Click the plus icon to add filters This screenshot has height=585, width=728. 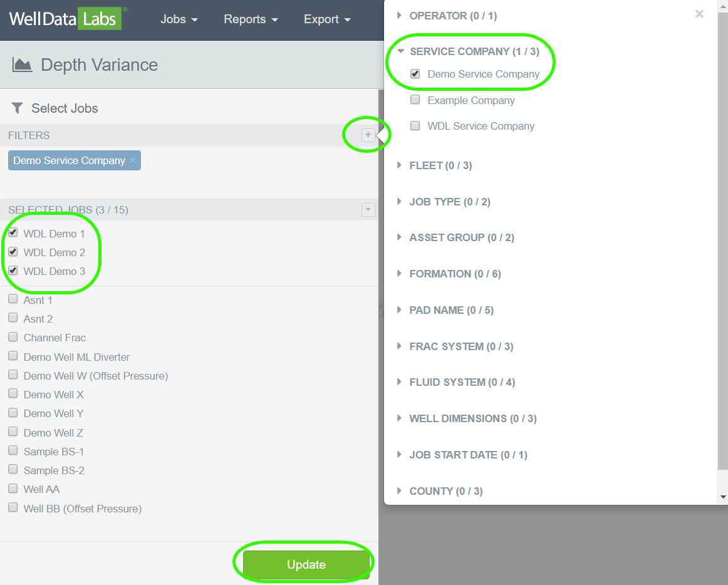pos(368,135)
